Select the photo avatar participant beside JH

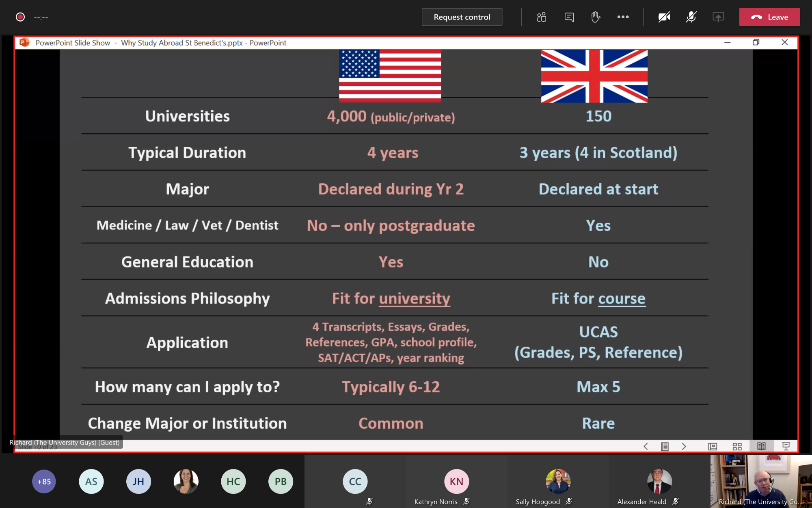coord(186,482)
